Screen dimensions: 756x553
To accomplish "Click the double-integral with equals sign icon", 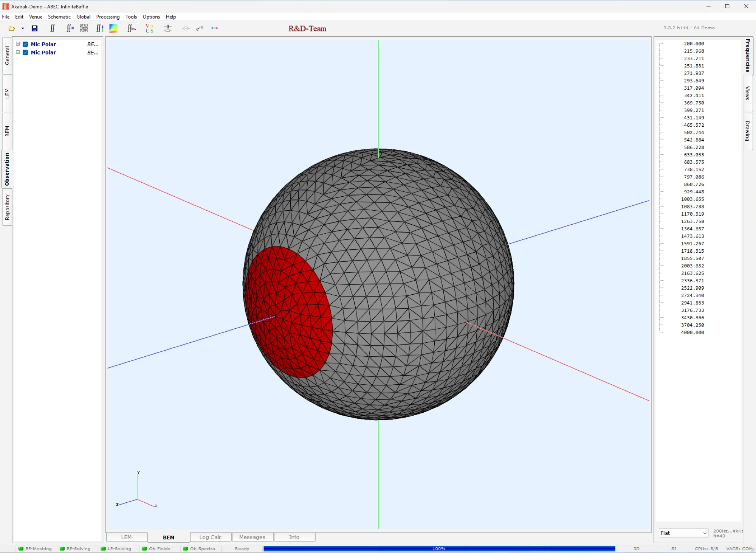I will point(70,28).
